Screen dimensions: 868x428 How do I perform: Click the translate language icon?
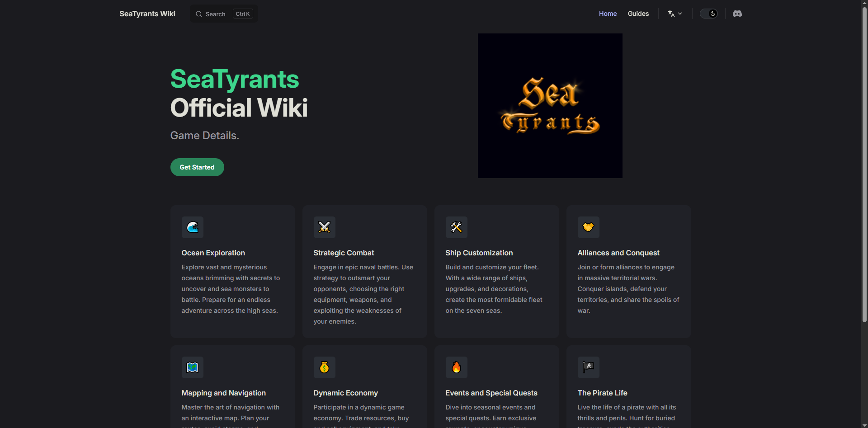click(671, 14)
